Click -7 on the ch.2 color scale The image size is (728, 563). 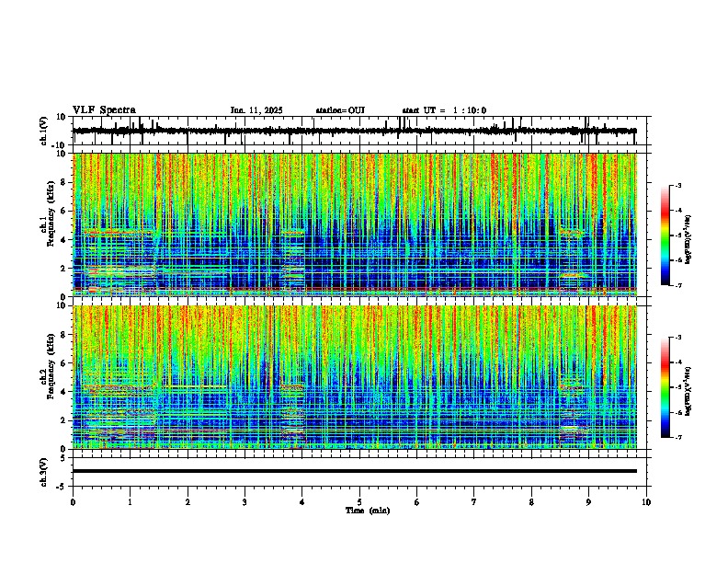tap(678, 437)
